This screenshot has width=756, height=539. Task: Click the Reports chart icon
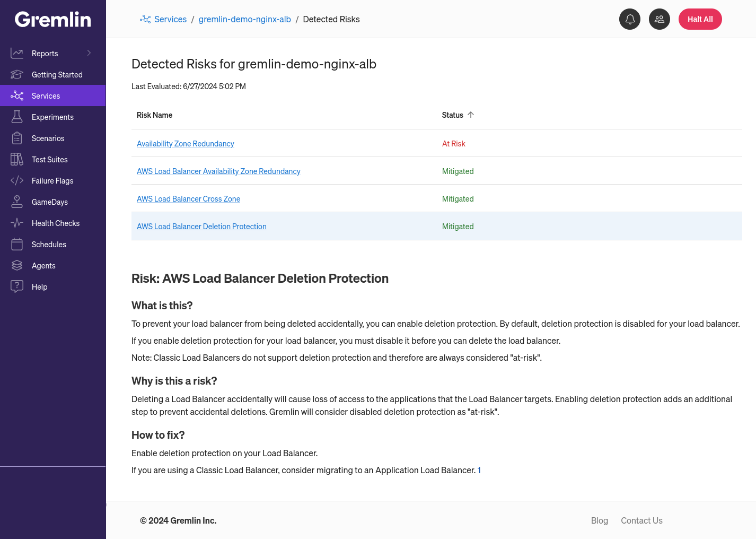pyautogui.click(x=17, y=53)
